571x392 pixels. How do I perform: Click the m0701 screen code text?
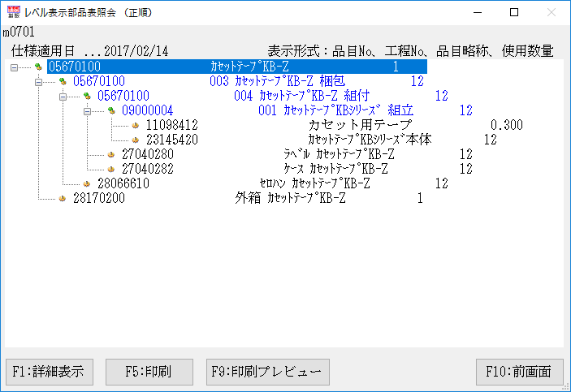pyautogui.click(x=19, y=32)
